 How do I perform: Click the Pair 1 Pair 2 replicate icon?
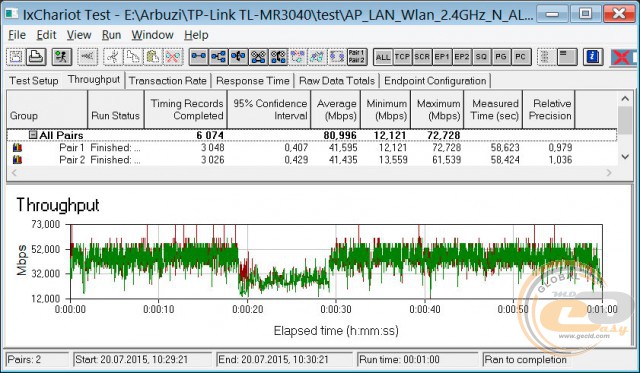pos(357,57)
